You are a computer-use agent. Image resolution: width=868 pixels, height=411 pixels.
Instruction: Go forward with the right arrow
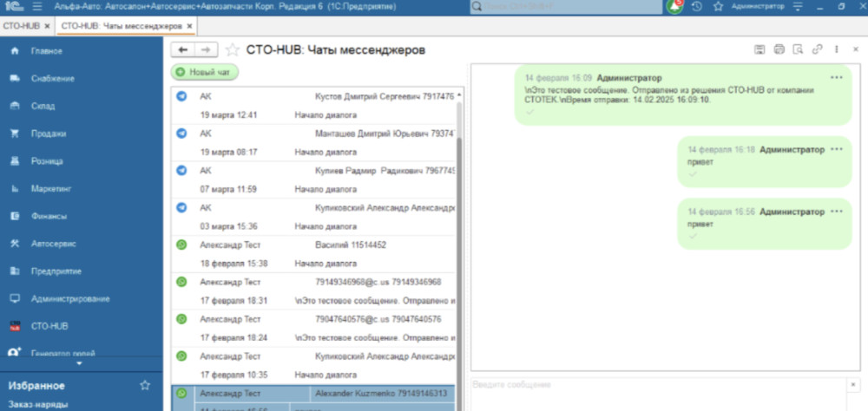click(x=206, y=49)
